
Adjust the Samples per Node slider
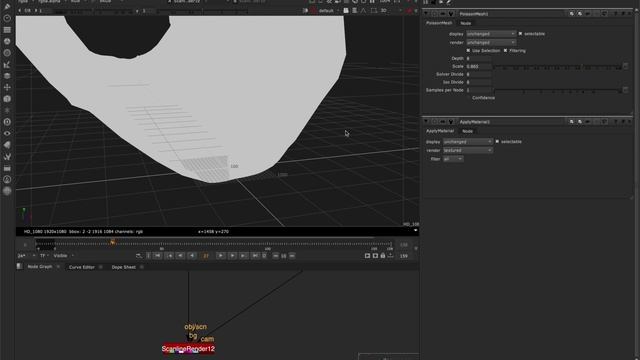(x=558, y=90)
